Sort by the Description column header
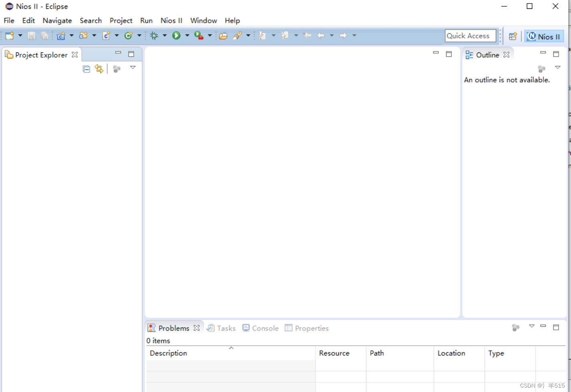Image resolution: width=571 pixels, height=392 pixels. (231, 353)
